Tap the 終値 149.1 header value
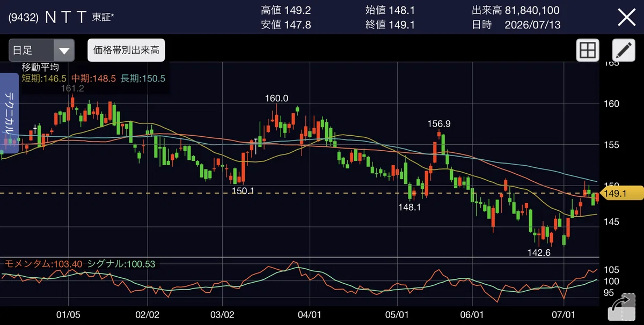This screenshot has height=325, width=644. pyautogui.click(x=389, y=25)
